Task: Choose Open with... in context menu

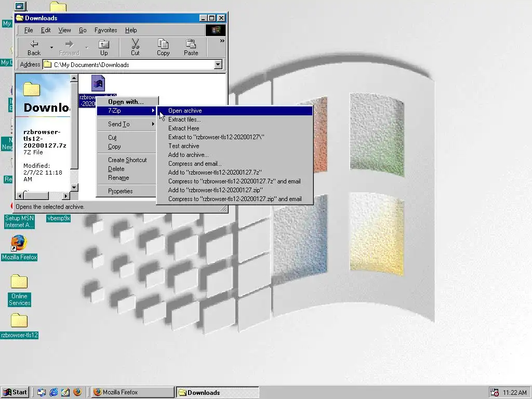Action: [127, 102]
